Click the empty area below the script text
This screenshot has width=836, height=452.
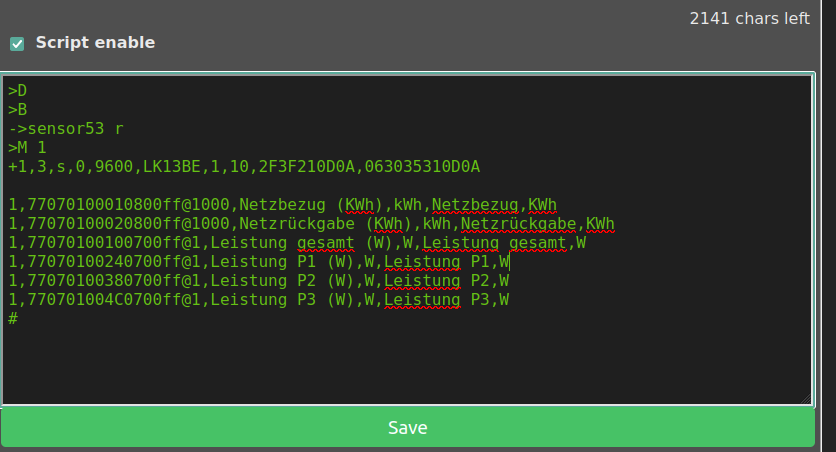(x=400, y=365)
